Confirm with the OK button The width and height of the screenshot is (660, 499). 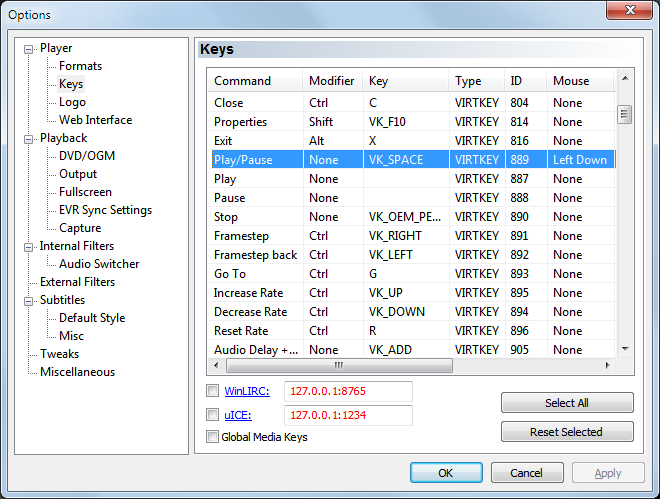coord(446,473)
